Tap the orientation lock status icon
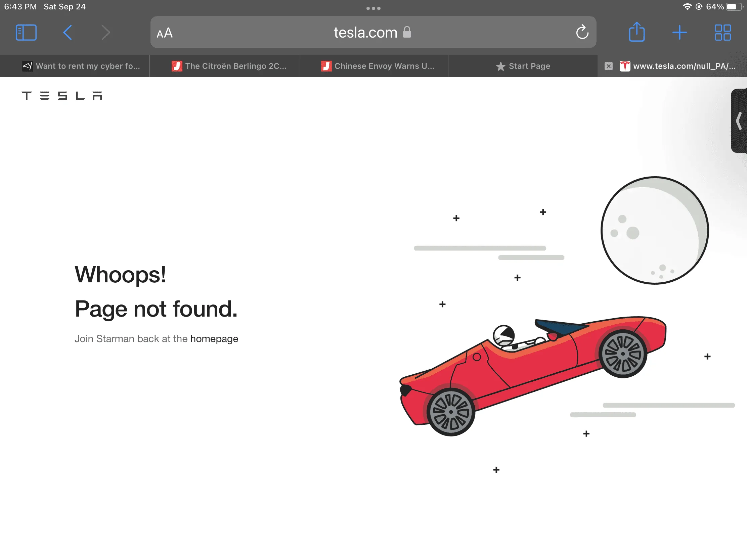The width and height of the screenshot is (747, 560). coord(699,7)
